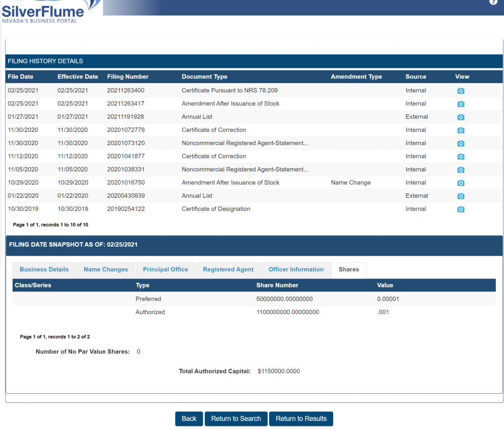Viewport: 504px width, 430px height.
Task: View the 01/22/2020 Annual List document
Action: click(x=461, y=196)
